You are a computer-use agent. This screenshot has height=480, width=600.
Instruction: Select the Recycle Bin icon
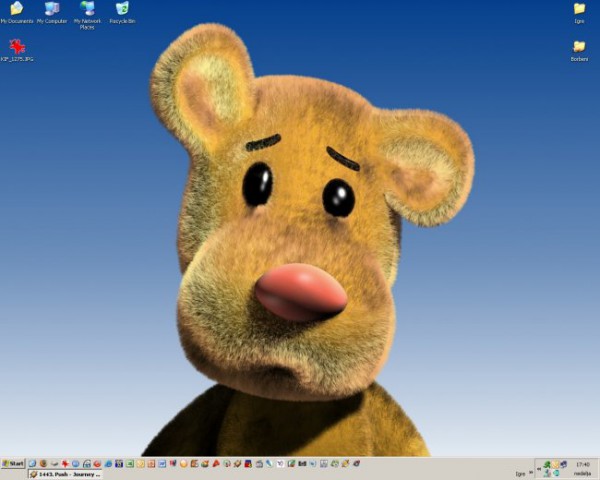pos(122,12)
